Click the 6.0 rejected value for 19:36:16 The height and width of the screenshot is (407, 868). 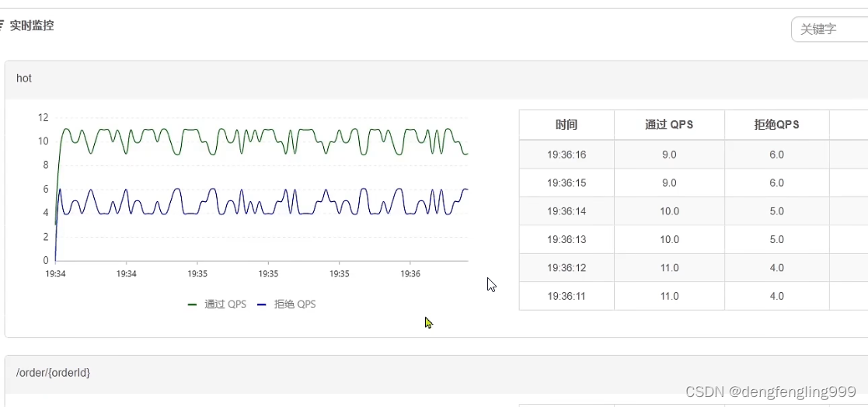776,155
